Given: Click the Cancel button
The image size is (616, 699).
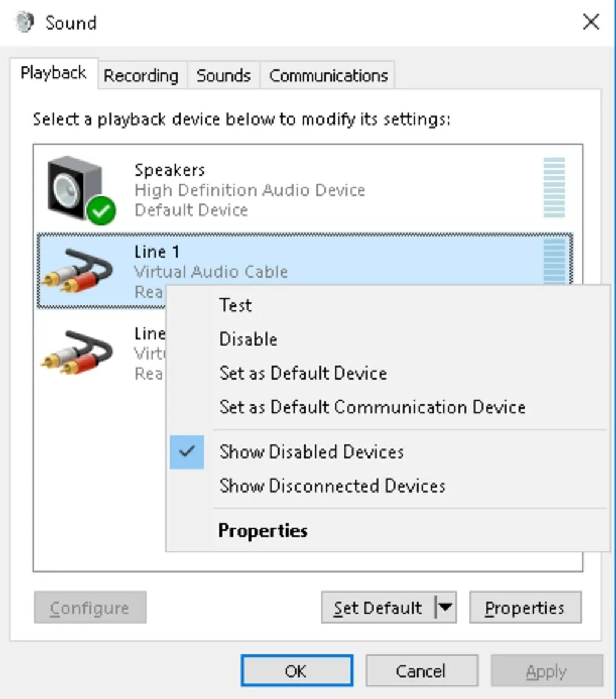Looking at the screenshot, I should point(421,671).
